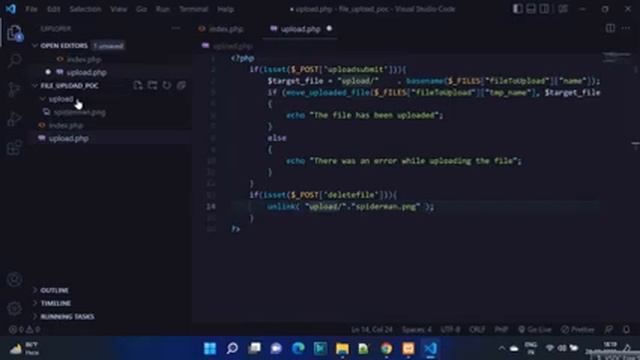Collapse all folders in the explorer
The image size is (640, 360).
(x=181, y=85)
